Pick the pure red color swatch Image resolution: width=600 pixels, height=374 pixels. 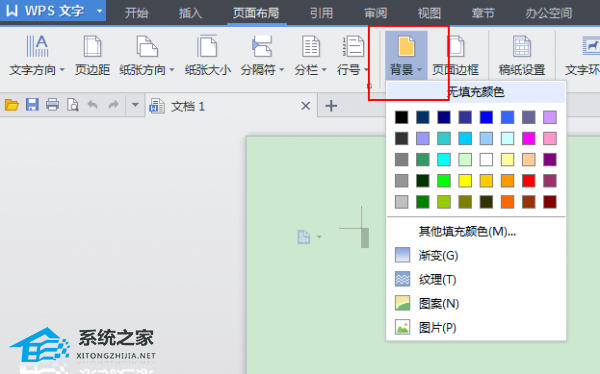(x=528, y=181)
